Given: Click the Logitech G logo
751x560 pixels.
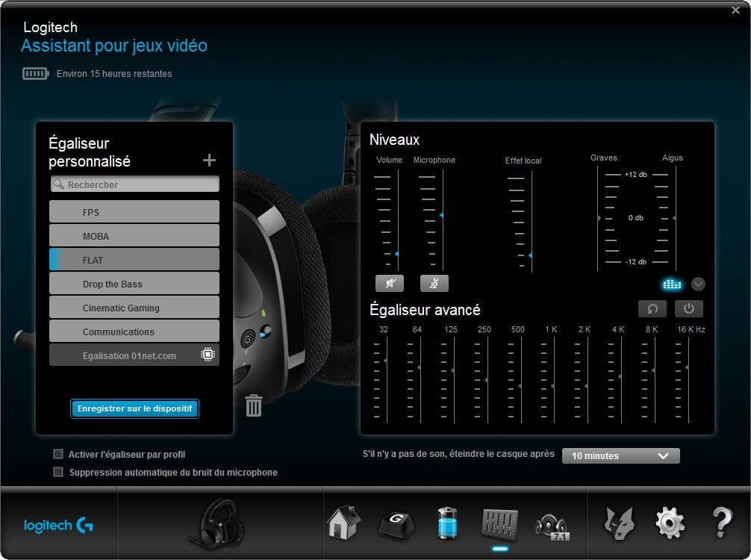Looking at the screenshot, I should [58, 526].
